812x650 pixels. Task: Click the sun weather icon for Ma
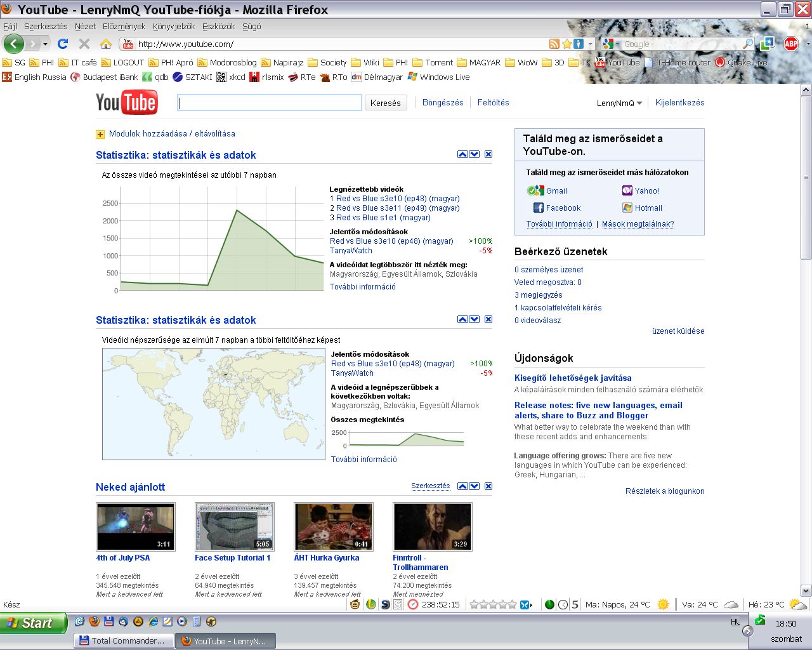(663, 604)
